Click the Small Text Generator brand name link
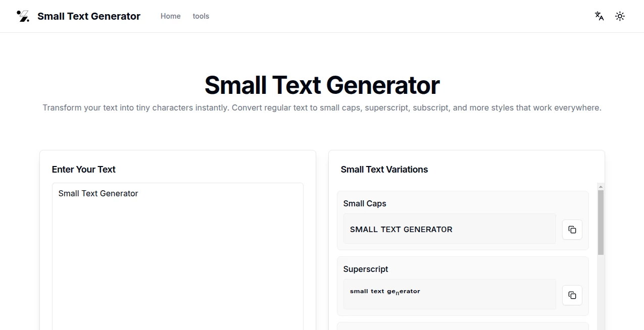 tap(88, 16)
